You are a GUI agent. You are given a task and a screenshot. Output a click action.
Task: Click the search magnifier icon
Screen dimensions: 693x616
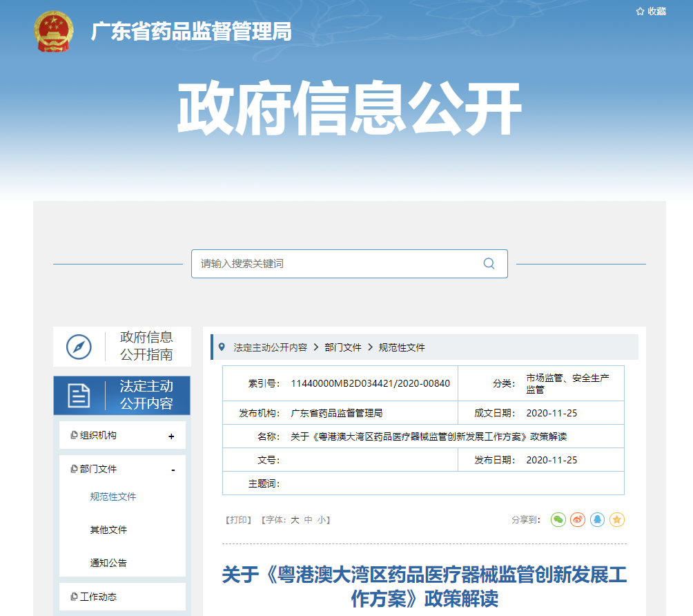coord(489,263)
